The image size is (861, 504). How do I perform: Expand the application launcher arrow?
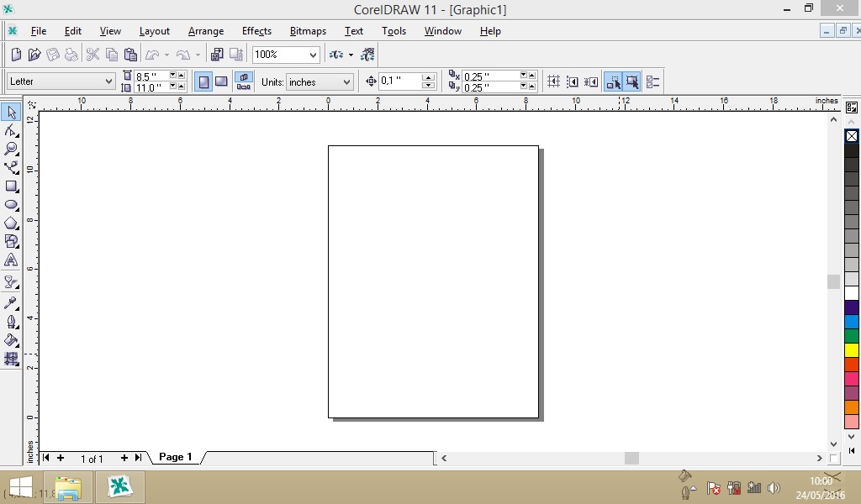[x=351, y=55]
